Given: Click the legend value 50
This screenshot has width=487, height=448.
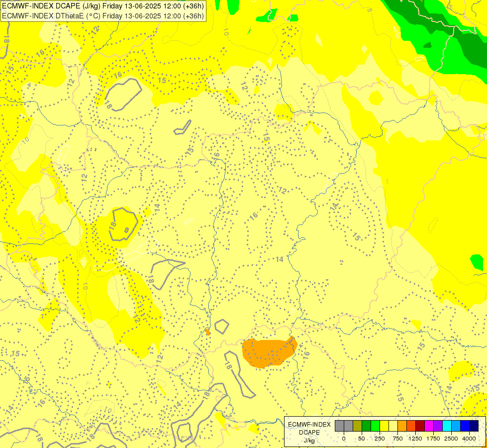Looking at the screenshot, I should [362, 439].
